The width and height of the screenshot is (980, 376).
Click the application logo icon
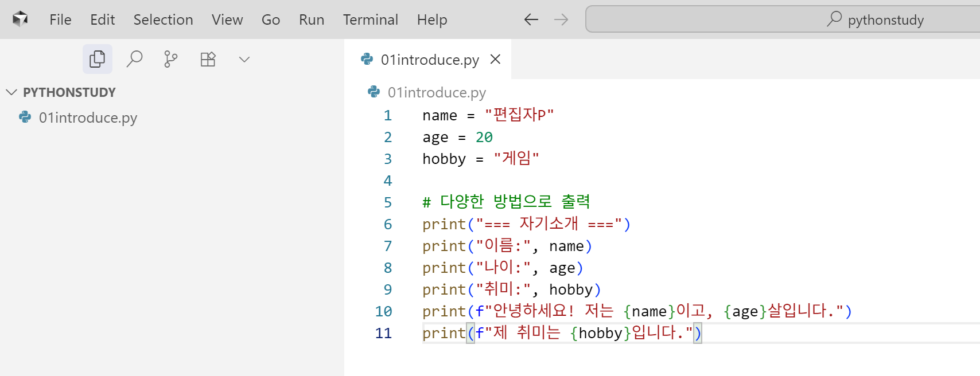[x=20, y=19]
